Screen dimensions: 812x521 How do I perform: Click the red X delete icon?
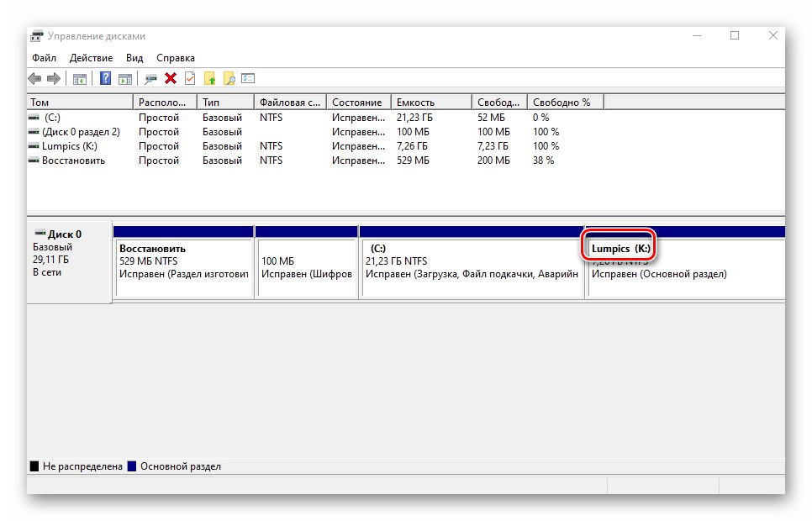(171, 79)
